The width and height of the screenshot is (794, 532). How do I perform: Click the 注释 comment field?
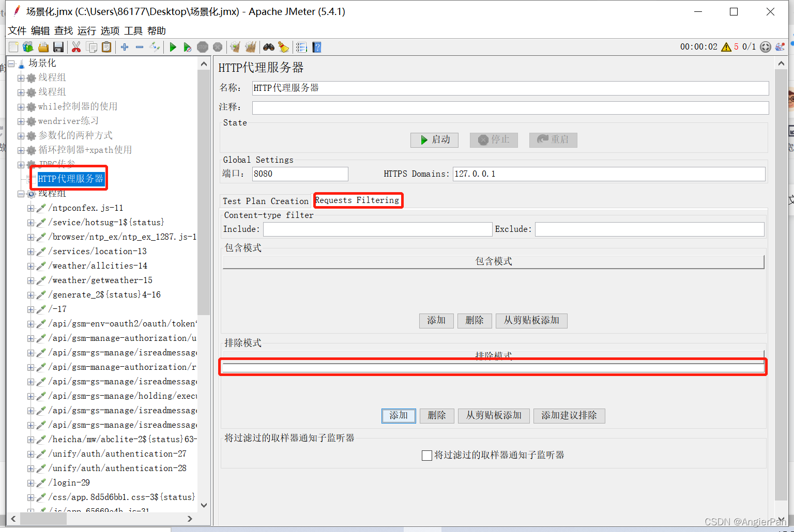[x=510, y=107]
